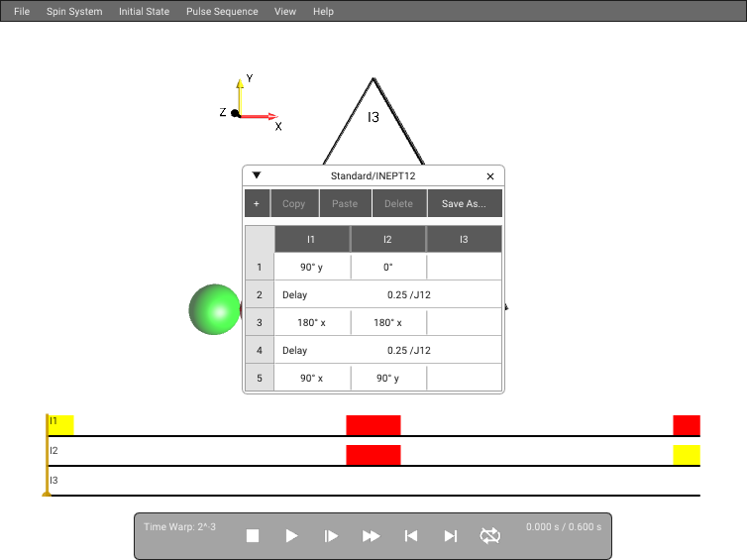Jump to sequence end with skip-forward icon
This screenshot has height=560, width=747.
point(450,536)
